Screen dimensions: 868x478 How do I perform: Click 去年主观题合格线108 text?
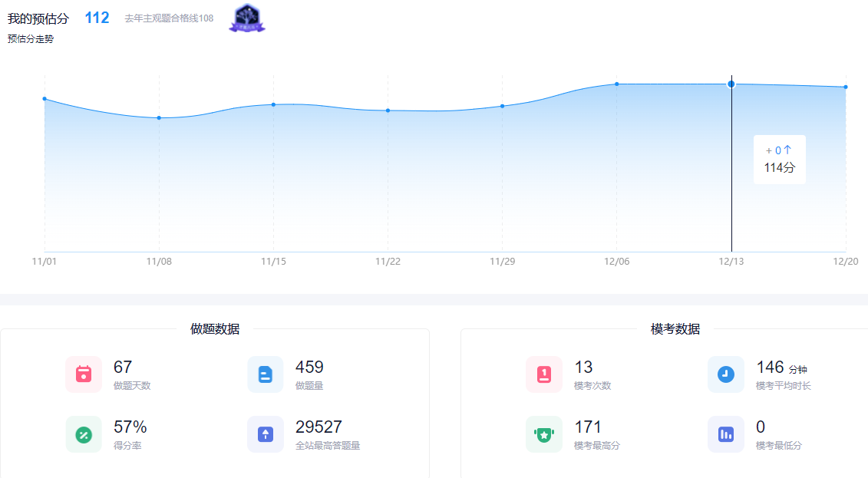(x=169, y=18)
